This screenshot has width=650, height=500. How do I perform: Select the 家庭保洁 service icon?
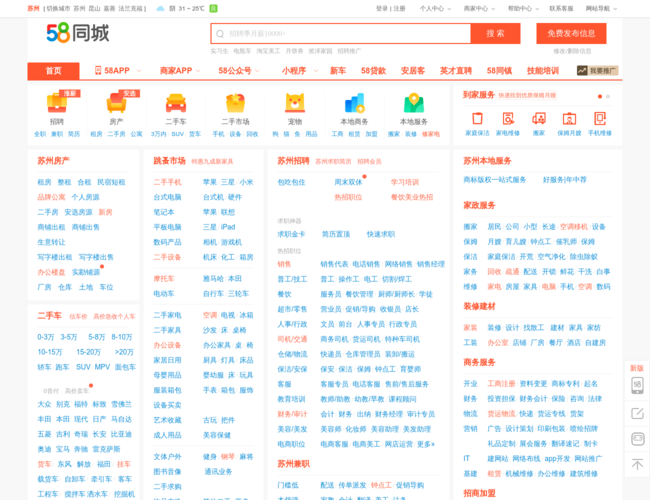tap(478, 119)
